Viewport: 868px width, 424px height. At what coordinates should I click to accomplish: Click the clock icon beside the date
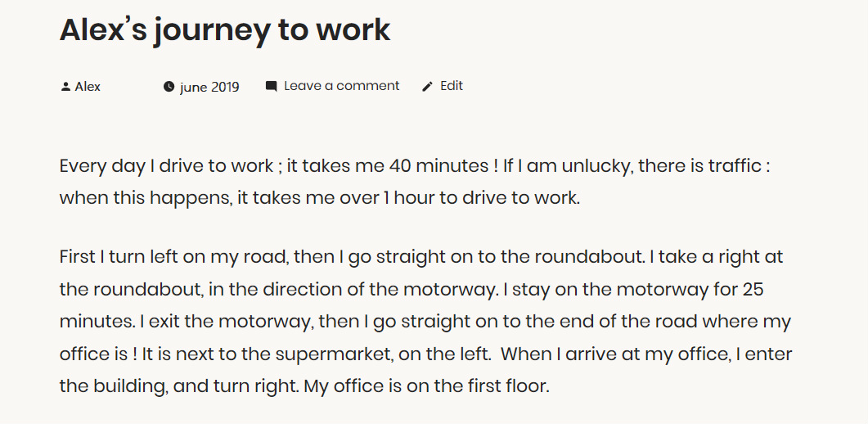coord(169,87)
